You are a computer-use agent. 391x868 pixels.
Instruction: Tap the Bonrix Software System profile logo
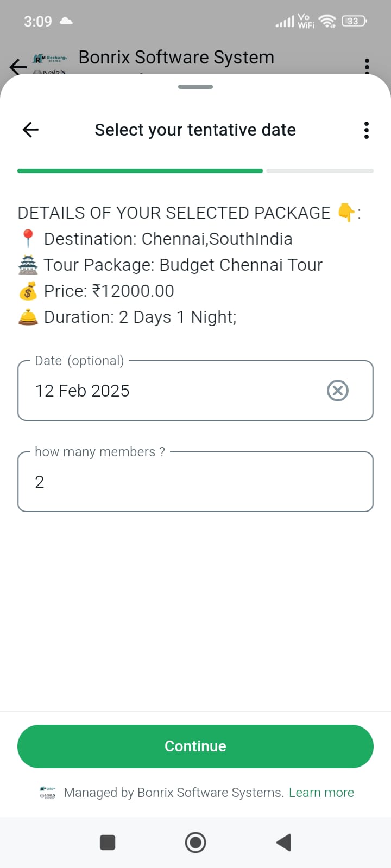coord(50,64)
